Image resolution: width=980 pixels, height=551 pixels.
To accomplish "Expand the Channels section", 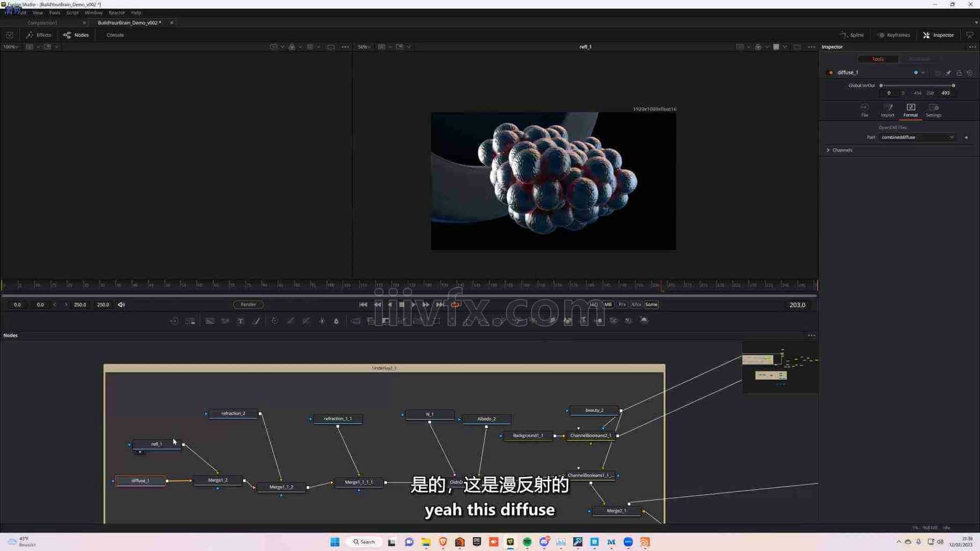I will [x=828, y=150].
